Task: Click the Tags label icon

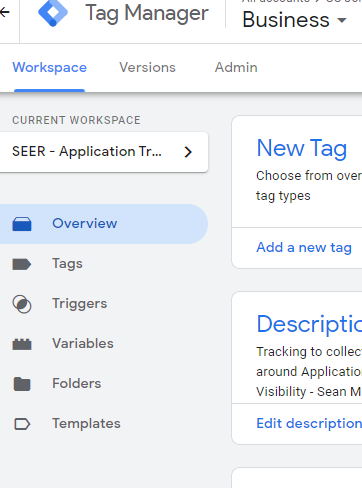Action: click(x=22, y=264)
